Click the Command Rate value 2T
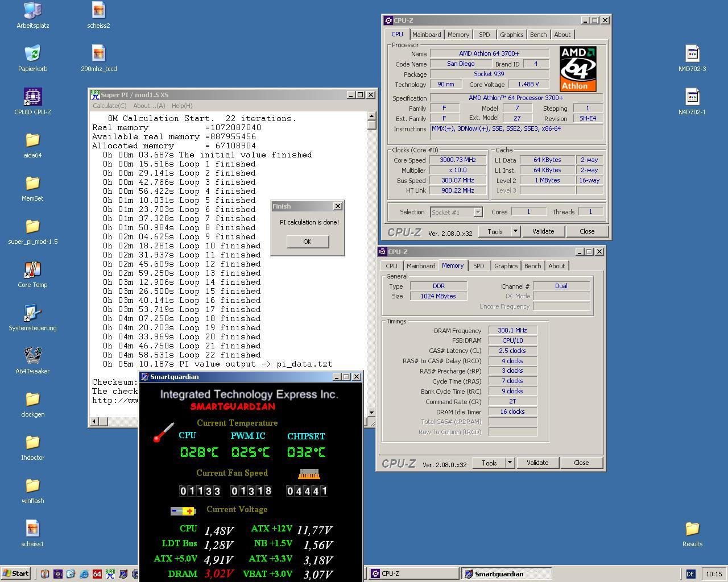Image resolution: width=728 pixels, height=582 pixels. pos(512,401)
